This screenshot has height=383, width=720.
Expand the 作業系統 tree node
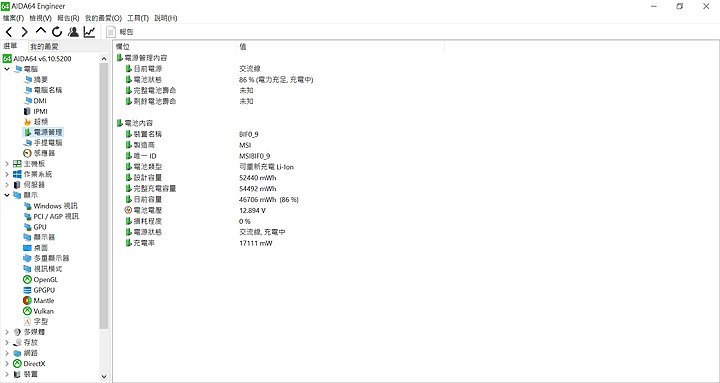point(7,174)
